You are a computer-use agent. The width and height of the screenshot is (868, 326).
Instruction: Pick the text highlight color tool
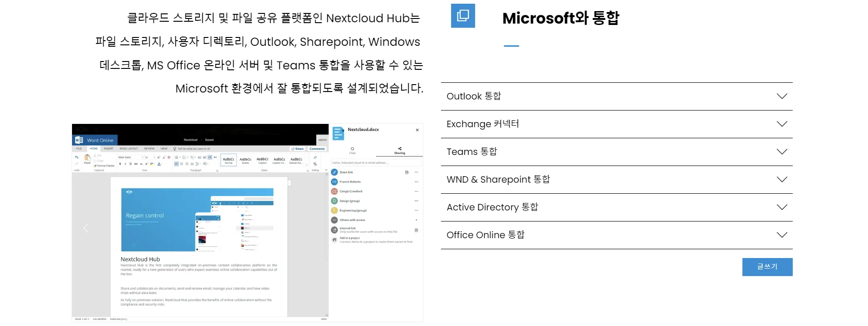[151, 164]
